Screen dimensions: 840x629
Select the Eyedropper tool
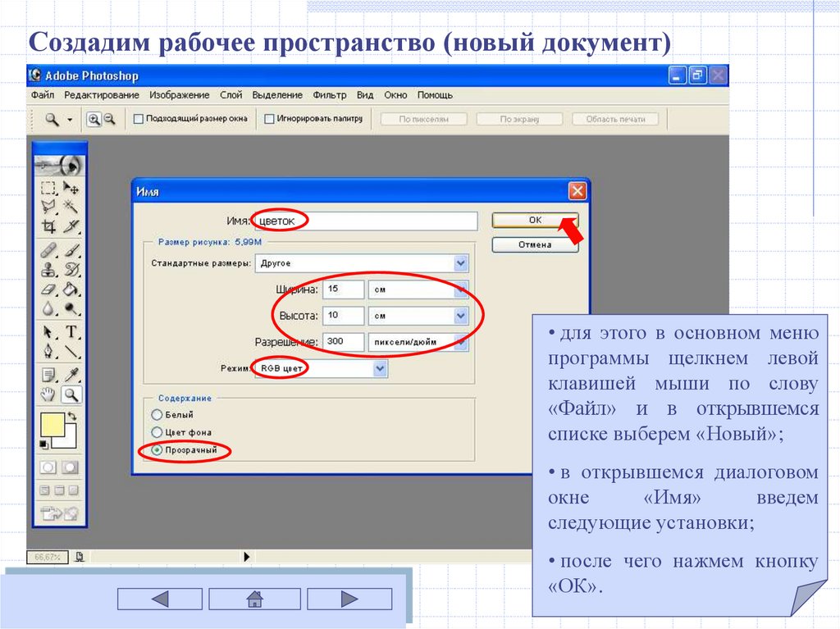71,375
